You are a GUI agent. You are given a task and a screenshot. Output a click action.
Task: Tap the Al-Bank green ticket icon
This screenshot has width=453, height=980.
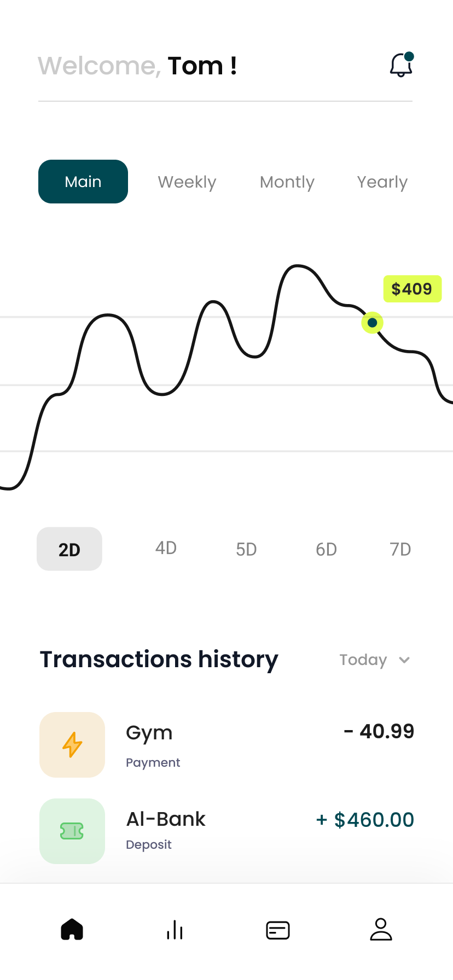72,831
